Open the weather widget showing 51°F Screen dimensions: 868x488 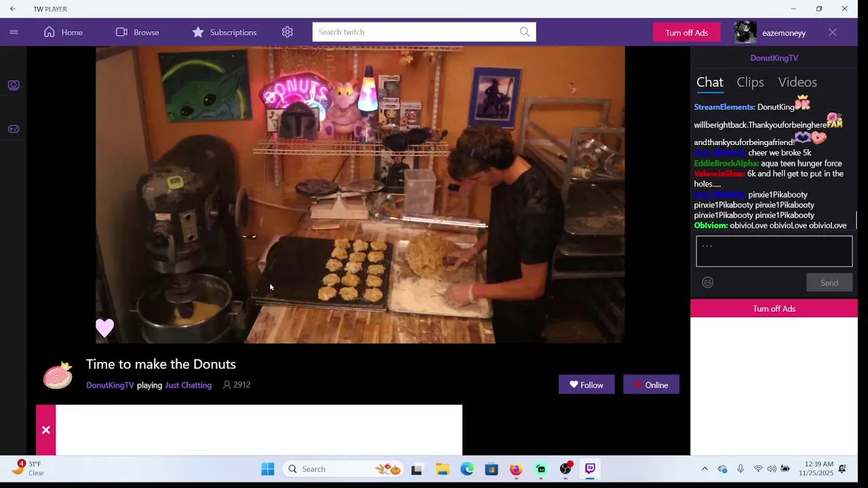(x=28, y=468)
